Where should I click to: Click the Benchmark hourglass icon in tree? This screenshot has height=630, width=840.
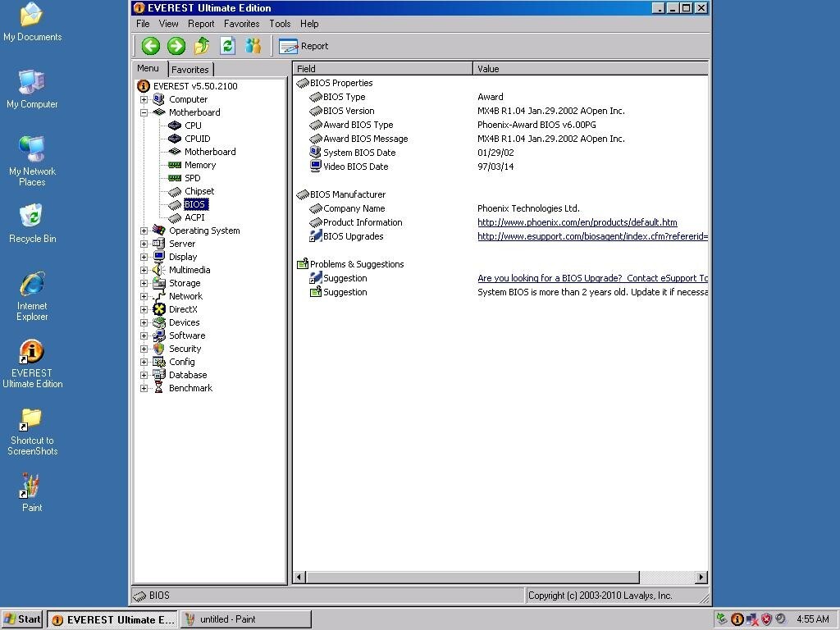click(x=159, y=388)
